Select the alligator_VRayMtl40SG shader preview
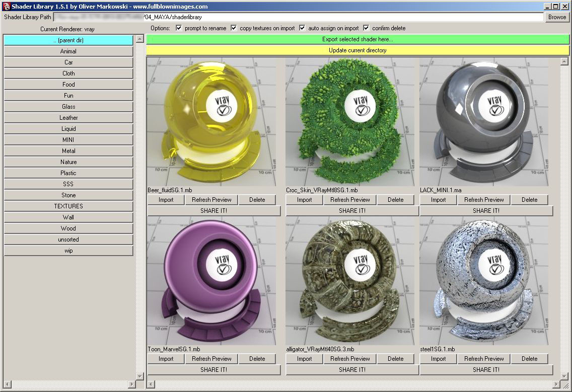 coord(350,281)
